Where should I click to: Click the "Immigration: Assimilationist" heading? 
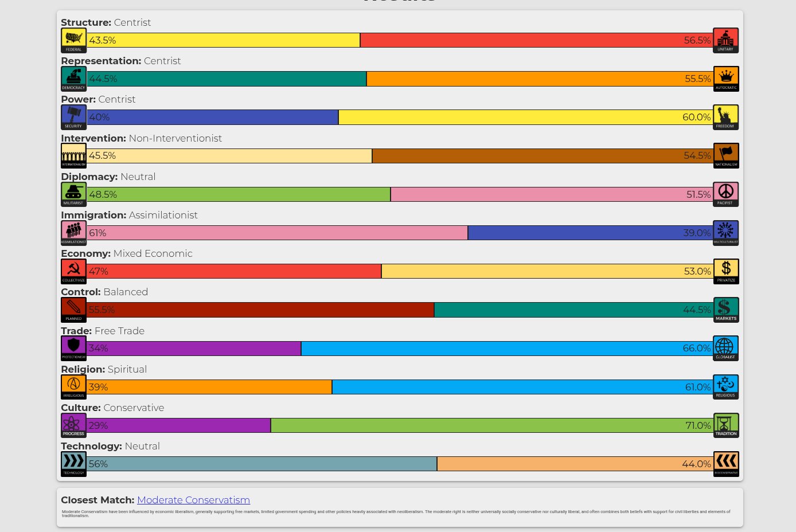pos(129,215)
